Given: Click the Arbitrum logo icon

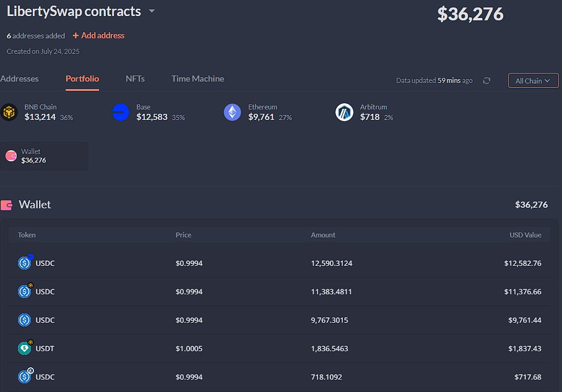Looking at the screenshot, I should tap(344, 113).
